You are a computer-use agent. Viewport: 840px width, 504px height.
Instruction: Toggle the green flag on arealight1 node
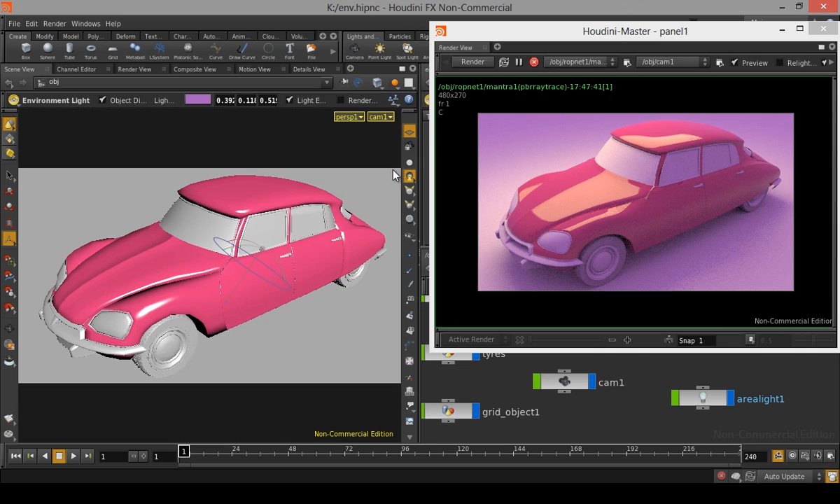675,398
